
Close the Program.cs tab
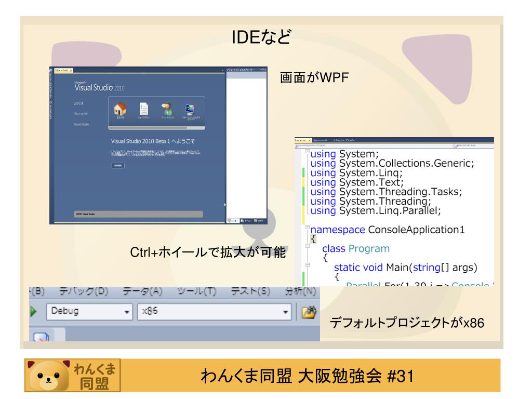point(309,140)
